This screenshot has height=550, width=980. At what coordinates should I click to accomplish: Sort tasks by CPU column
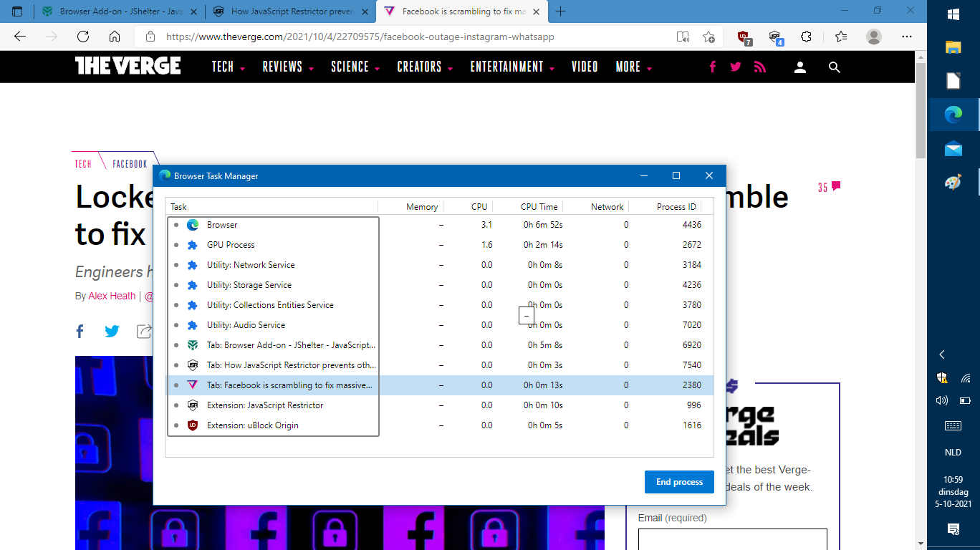point(468,206)
